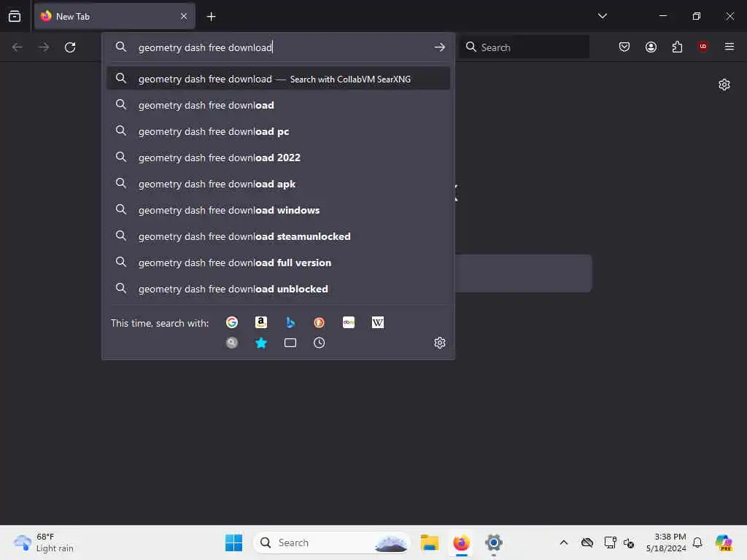Open weather widget showing 68°F

(44, 542)
